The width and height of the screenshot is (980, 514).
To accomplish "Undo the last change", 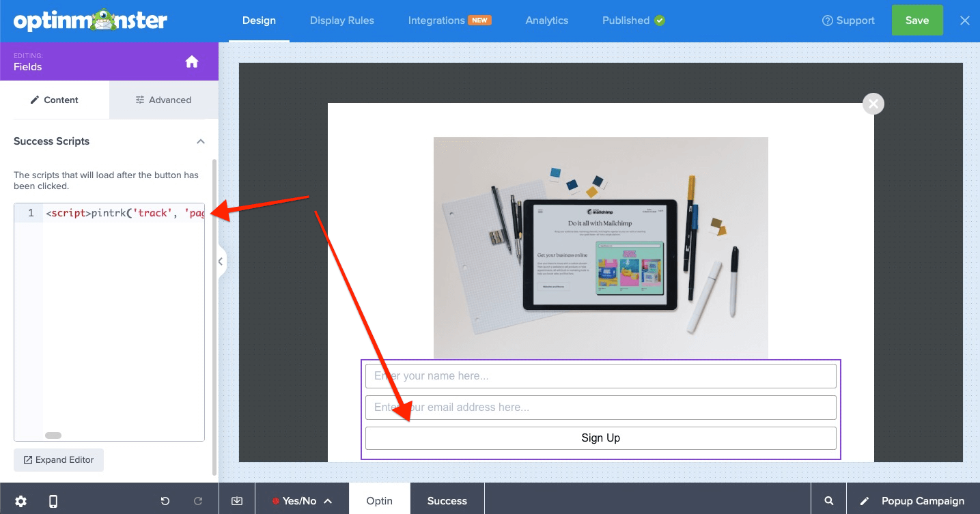I will [165, 500].
